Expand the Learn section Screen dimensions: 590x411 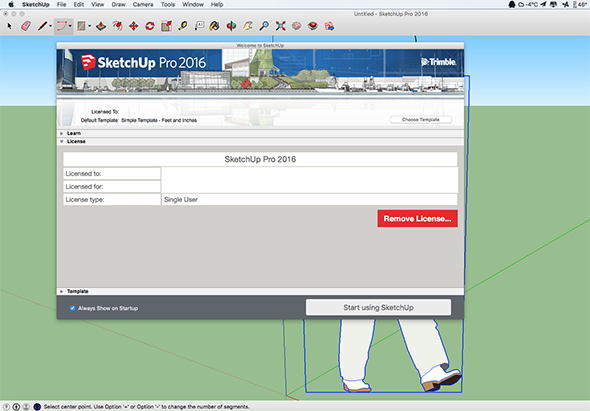[x=62, y=133]
